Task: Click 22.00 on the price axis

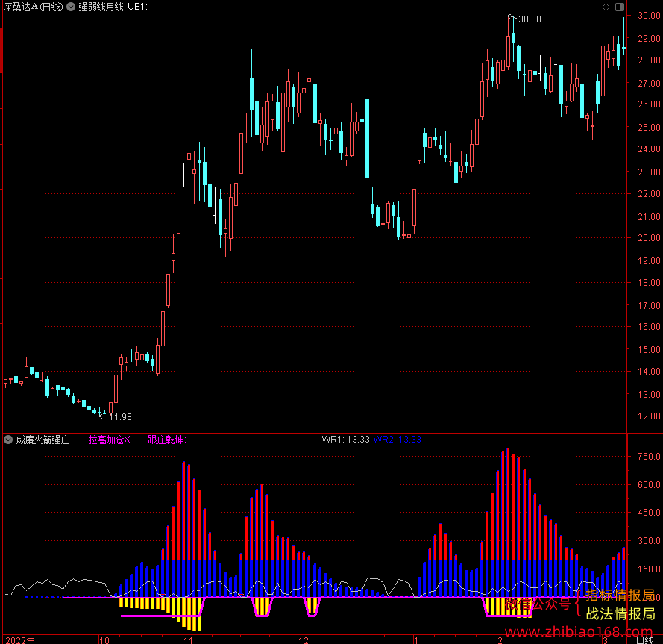Action: pos(649,193)
